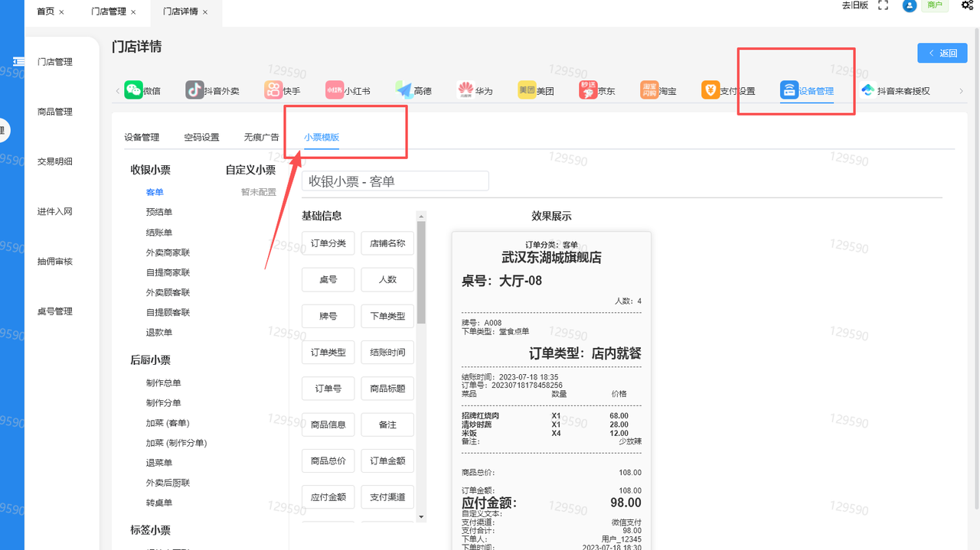980x550 pixels.
Task: Open the 支付设置 payment settings icon
Action: [710, 90]
